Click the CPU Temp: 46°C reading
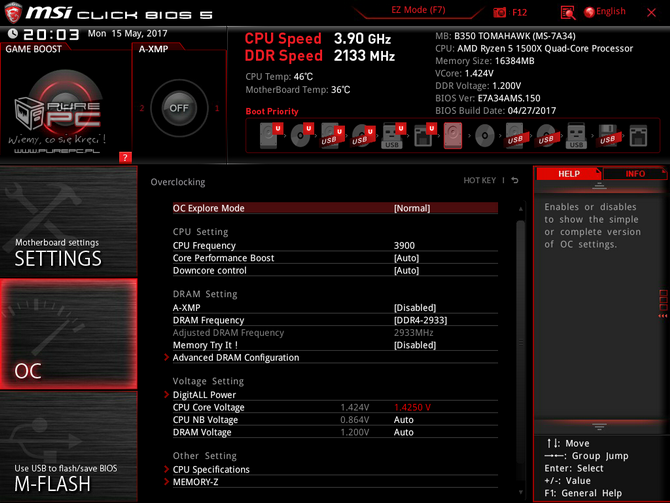Screen dimensions: 670x503 click(279, 76)
